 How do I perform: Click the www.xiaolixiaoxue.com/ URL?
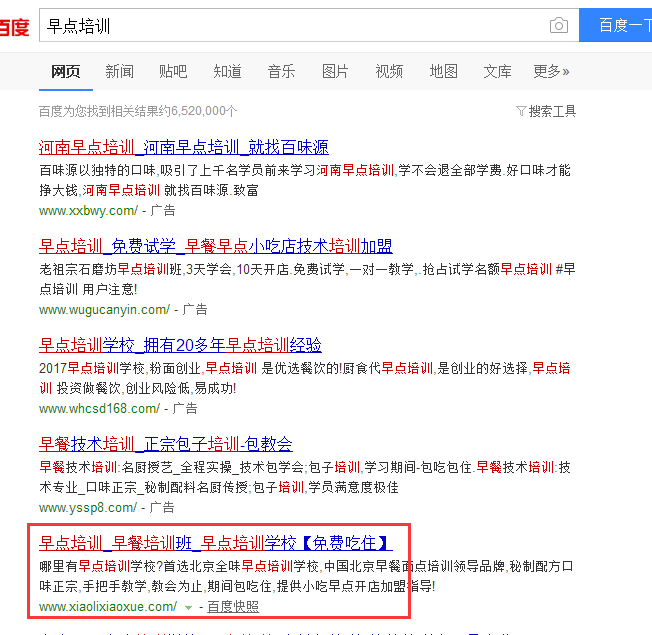click(x=108, y=607)
